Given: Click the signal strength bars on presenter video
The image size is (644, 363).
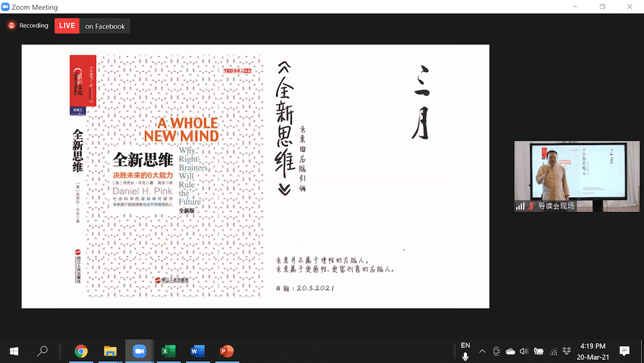Looking at the screenshot, I should [x=520, y=206].
